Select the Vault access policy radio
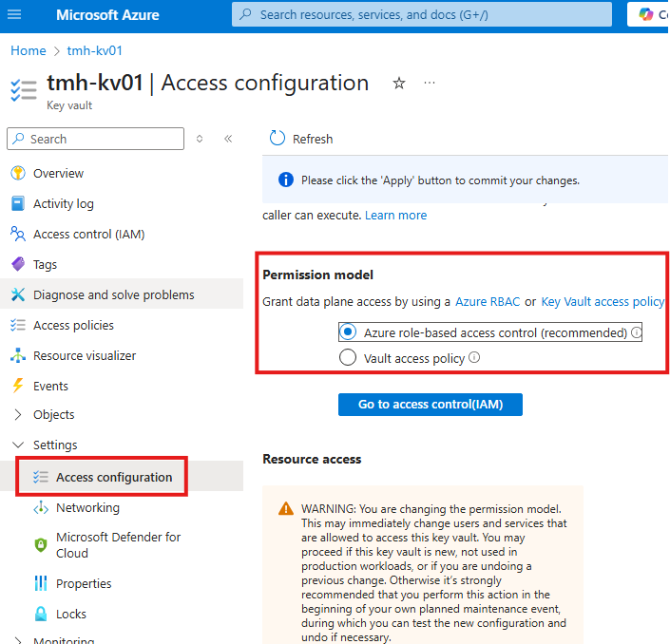The image size is (670, 644). (x=348, y=357)
